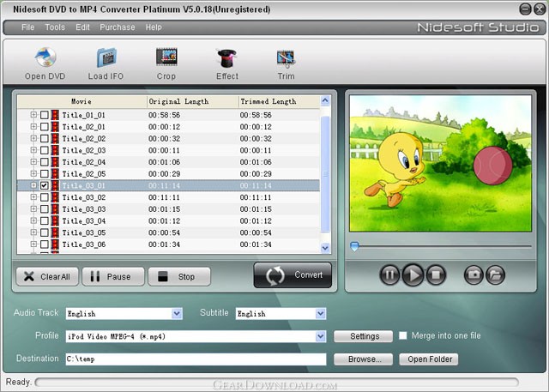Browse for a destination folder
The image size is (549, 392).
click(363, 359)
